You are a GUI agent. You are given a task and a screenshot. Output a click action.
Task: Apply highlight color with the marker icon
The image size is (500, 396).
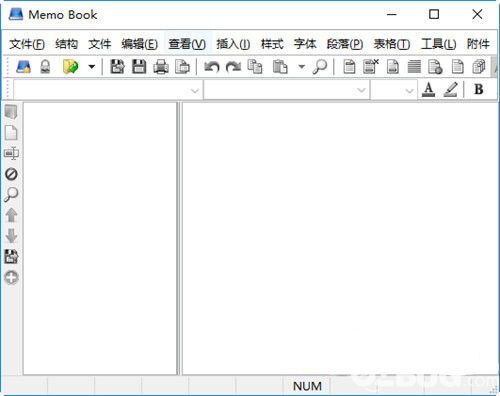pyautogui.click(x=451, y=89)
